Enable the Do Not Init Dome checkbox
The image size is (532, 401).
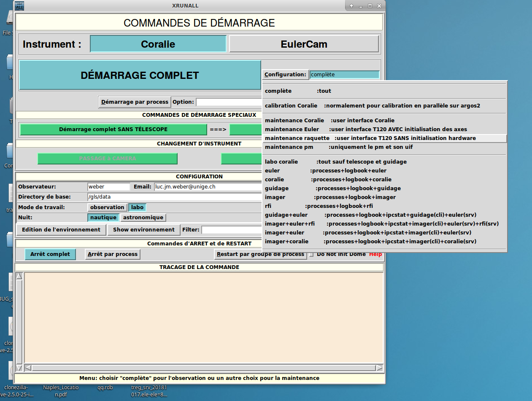(x=311, y=255)
